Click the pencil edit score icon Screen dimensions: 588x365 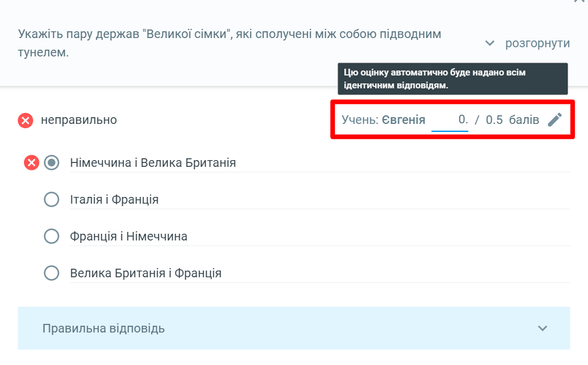coord(555,120)
